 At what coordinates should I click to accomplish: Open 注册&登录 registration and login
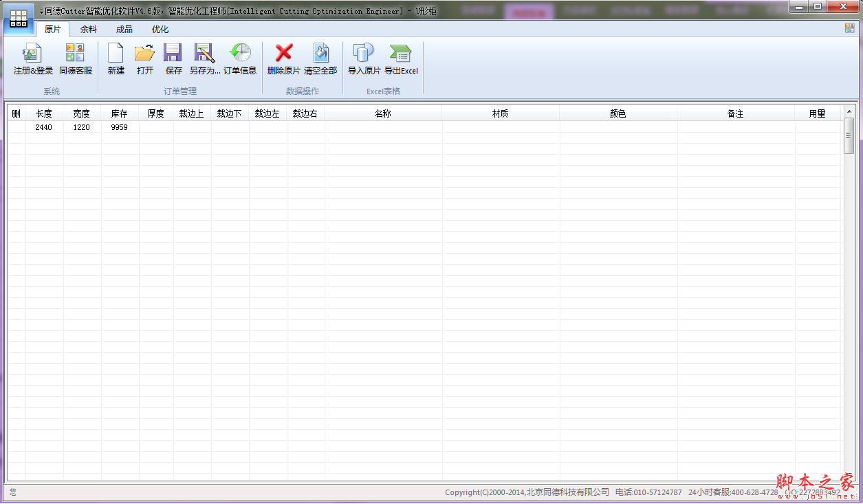click(32, 58)
